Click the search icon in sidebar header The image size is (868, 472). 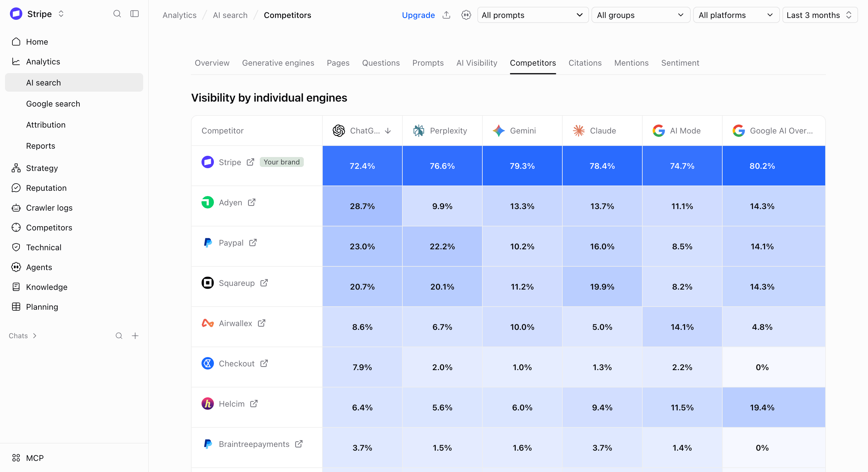117,14
